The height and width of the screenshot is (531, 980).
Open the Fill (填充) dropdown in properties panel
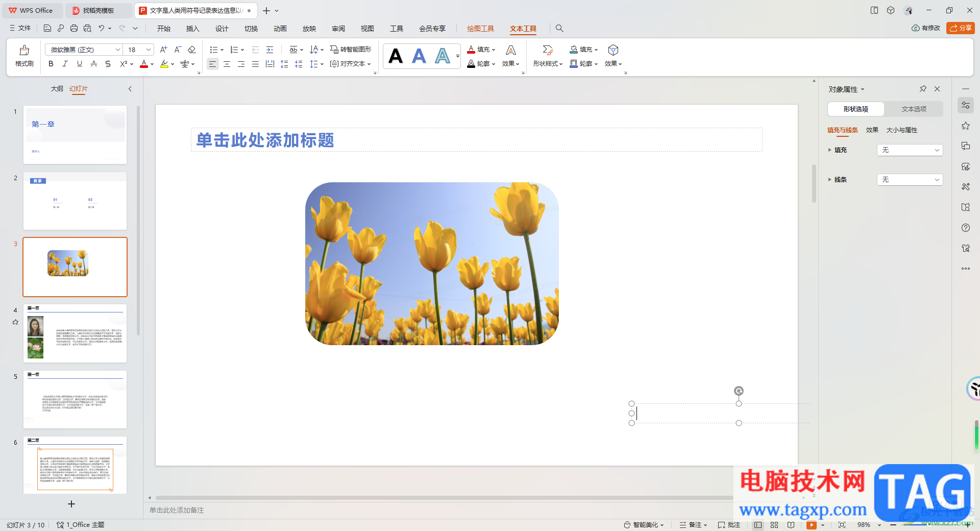coord(910,150)
